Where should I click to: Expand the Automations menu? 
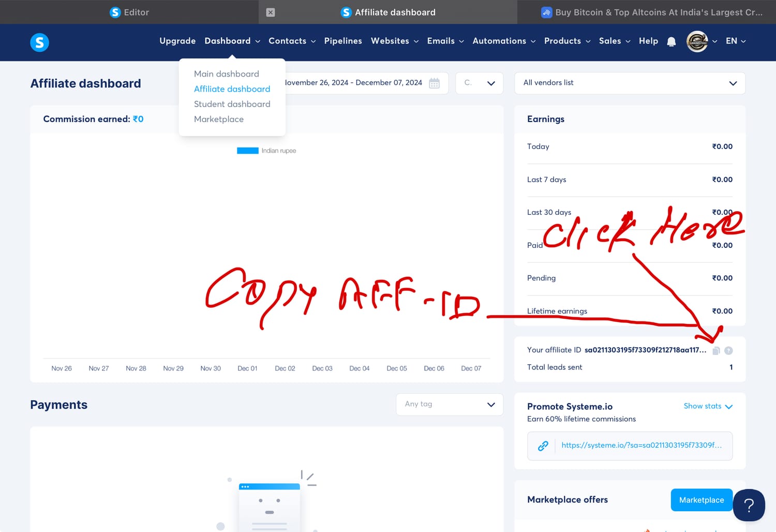504,41
